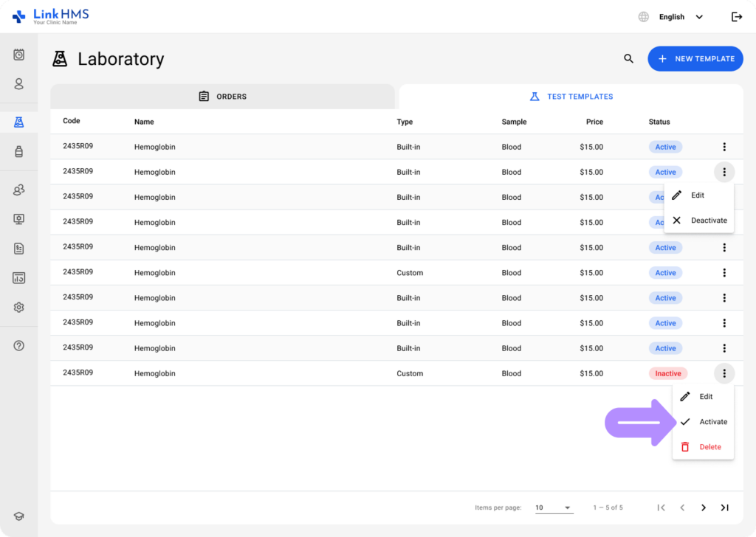Click the search magnifier in the Laboratory header
Image resolution: width=756 pixels, height=537 pixels.
point(628,58)
